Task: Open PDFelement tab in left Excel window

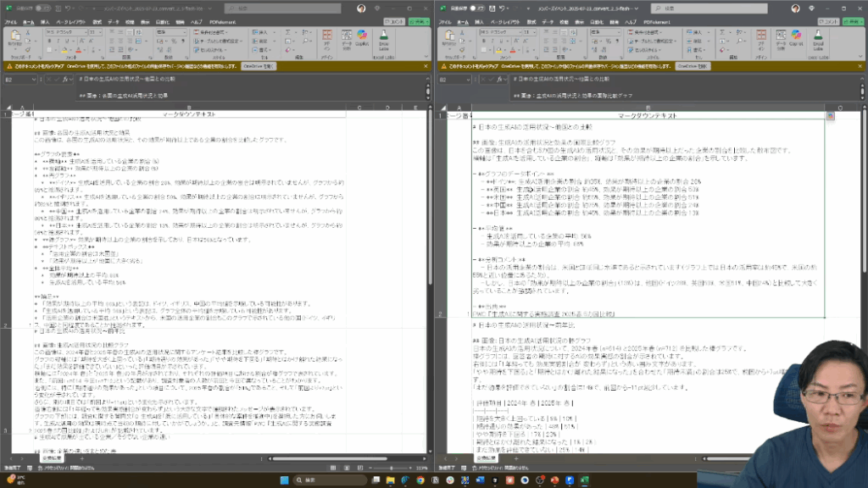Action: [x=223, y=22]
